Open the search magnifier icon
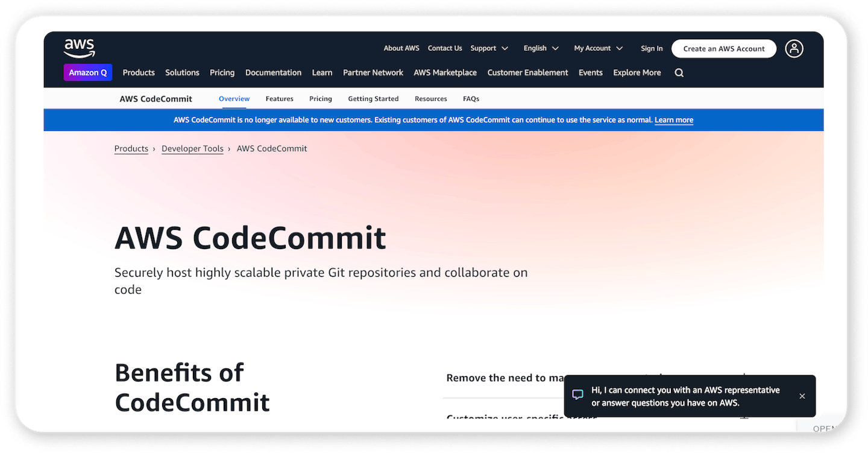The width and height of the screenshot is (868, 453). [x=679, y=72]
